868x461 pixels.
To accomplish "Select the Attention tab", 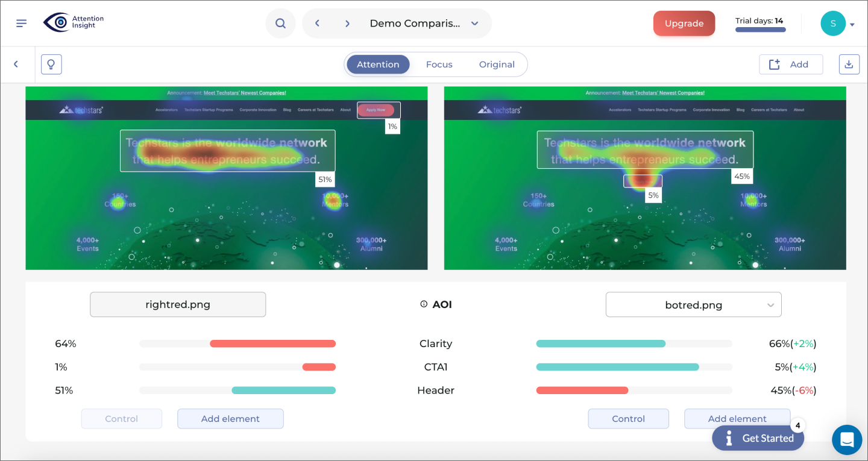I will (378, 64).
